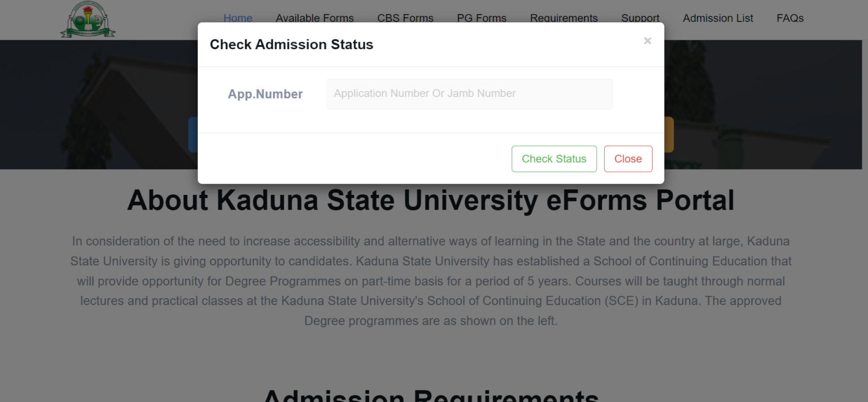View the Requirements page
The image size is (868, 402).
[563, 18]
